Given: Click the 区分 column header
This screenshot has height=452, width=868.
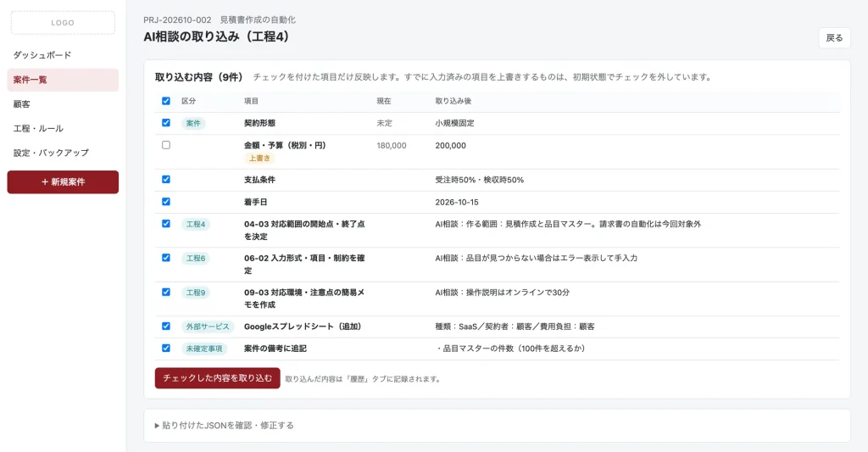Looking at the screenshot, I should point(189,102).
